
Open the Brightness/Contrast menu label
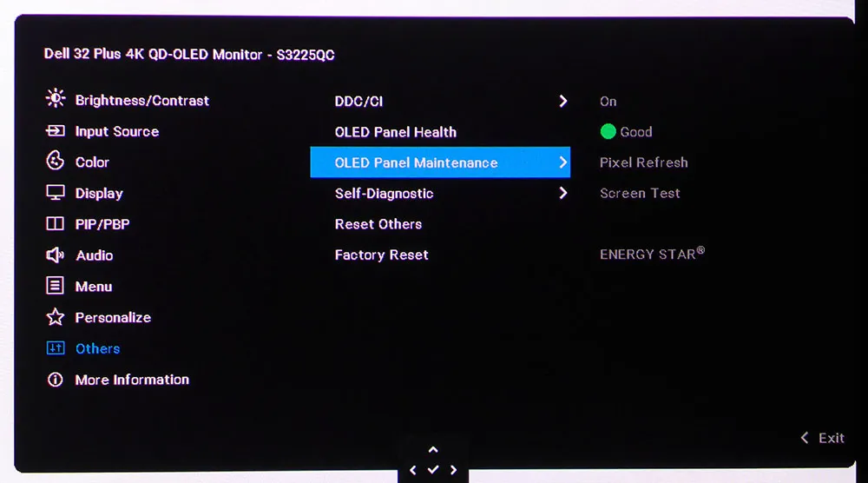point(142,100)
